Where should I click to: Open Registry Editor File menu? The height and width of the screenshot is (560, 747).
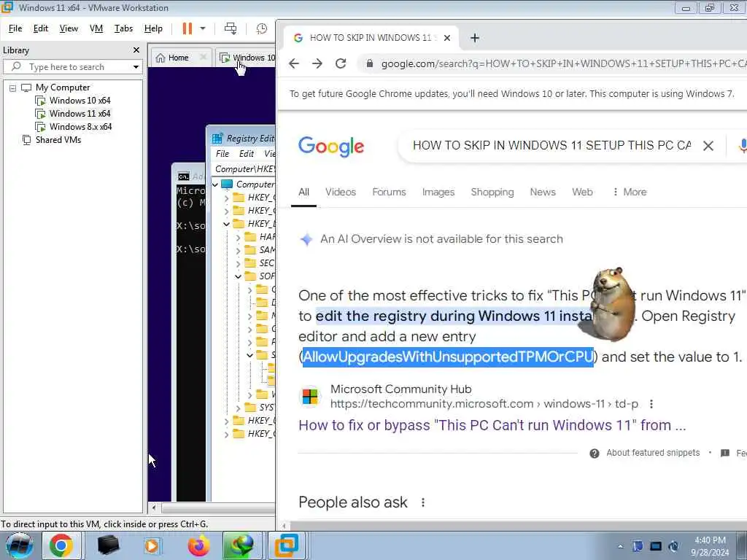coord(222,154)
